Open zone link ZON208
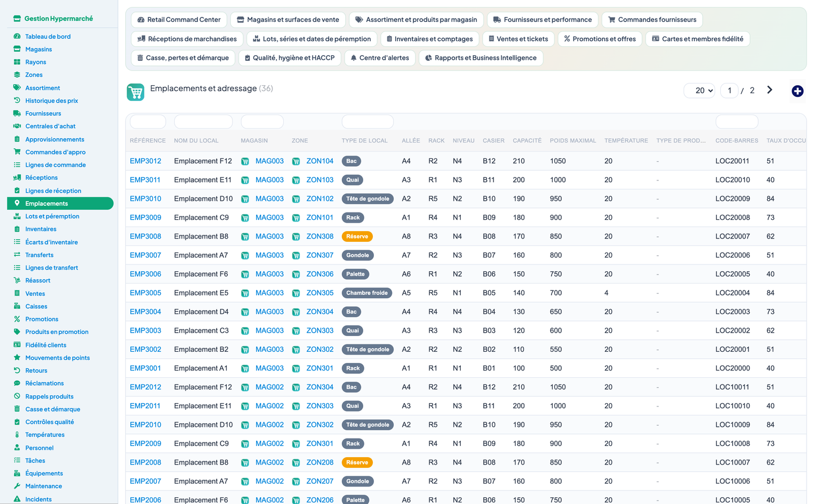 pos(320,462)
